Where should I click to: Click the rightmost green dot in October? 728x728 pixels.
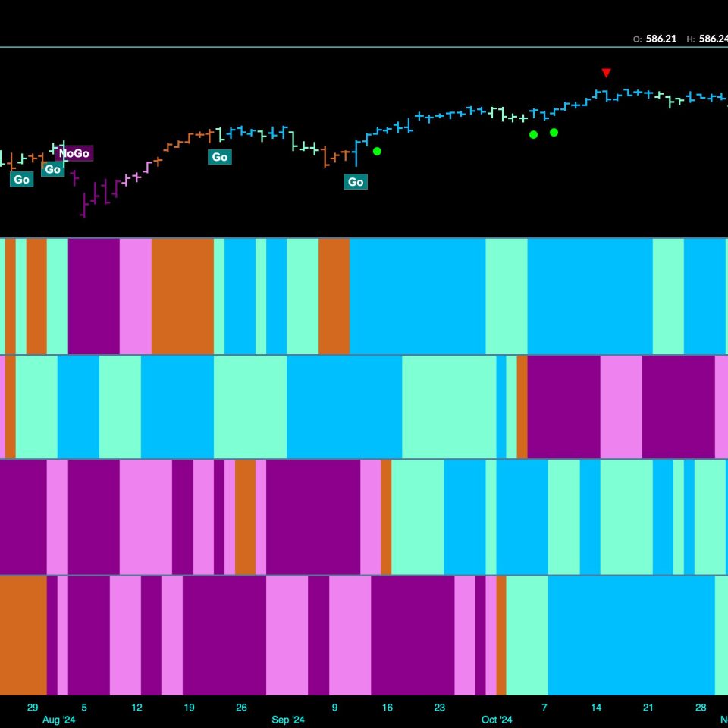554,132
